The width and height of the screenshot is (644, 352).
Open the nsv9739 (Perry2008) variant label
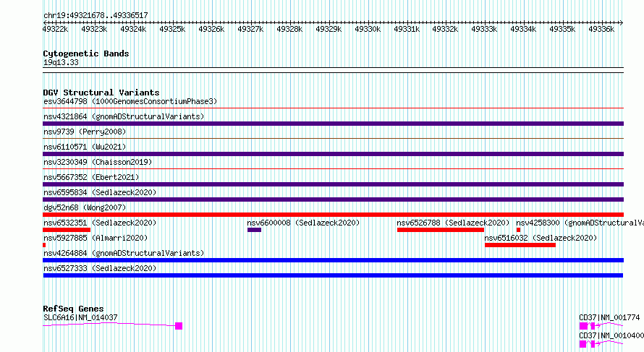click(x=85, y=132)
